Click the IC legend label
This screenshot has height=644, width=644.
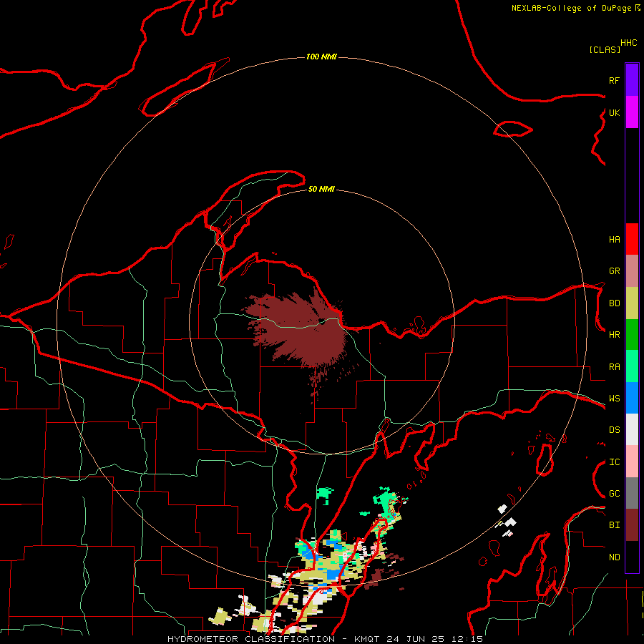point(614,462)
